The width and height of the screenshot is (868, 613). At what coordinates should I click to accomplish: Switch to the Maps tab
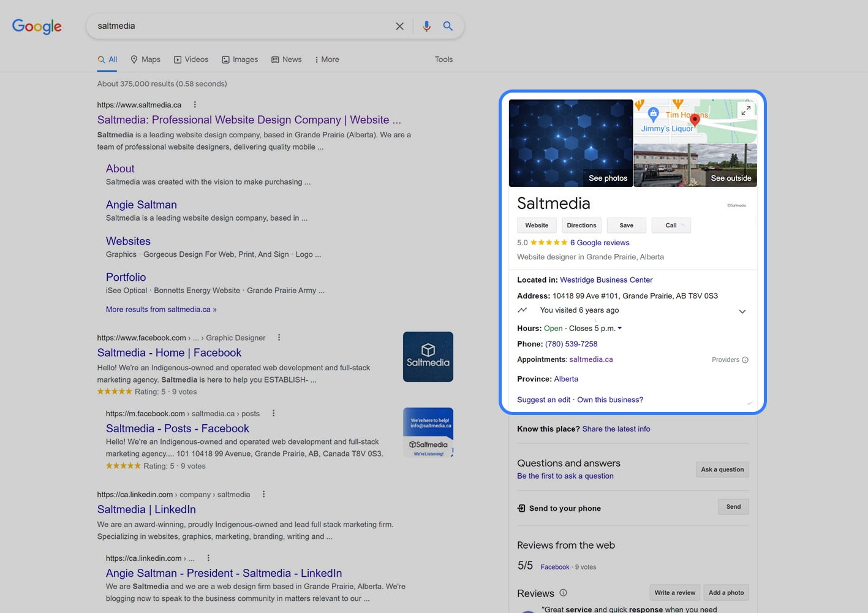(x=145, y=59)
